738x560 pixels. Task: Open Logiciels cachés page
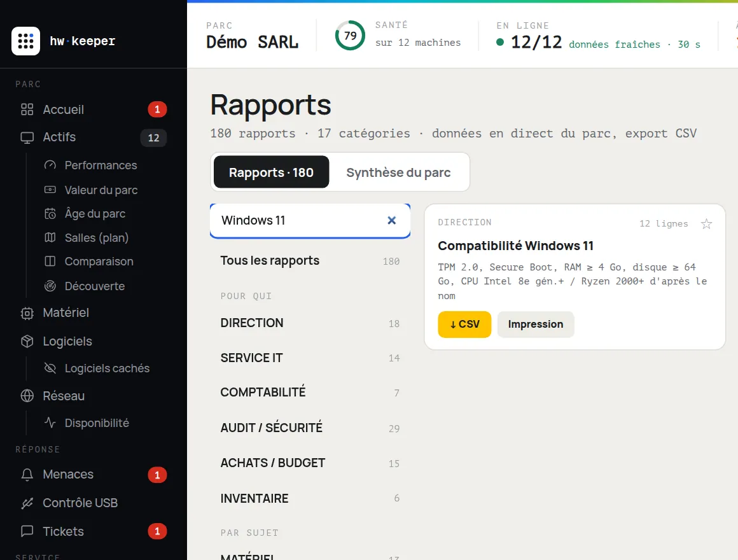point(107,368)
